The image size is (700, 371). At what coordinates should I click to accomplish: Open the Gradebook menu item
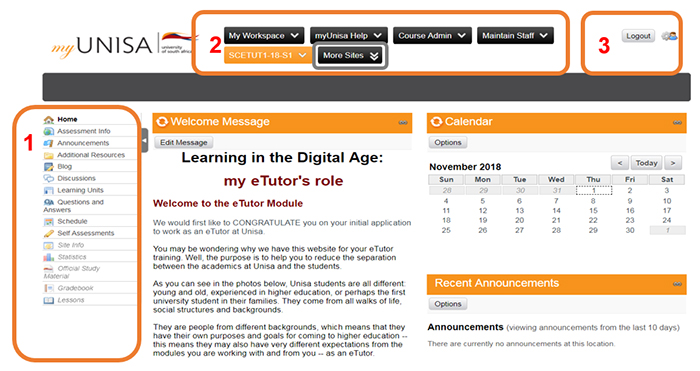click(75, 288)
